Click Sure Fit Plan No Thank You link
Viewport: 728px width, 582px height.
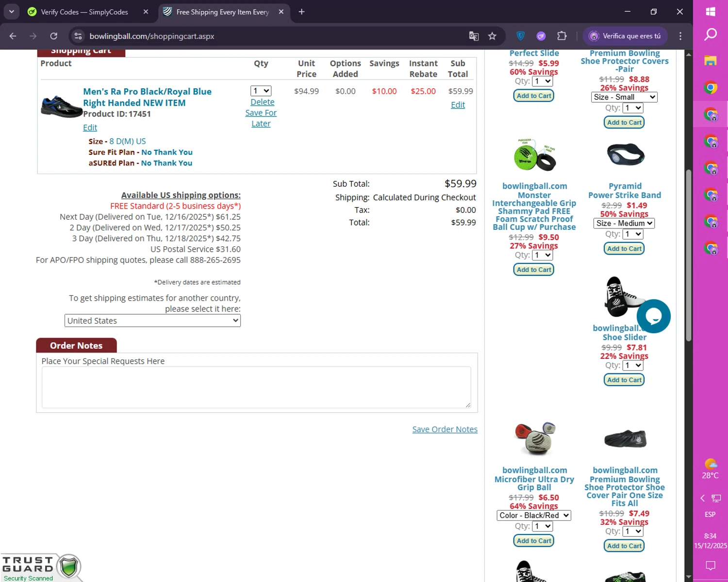pyautogui.click(x=167, y=152)
